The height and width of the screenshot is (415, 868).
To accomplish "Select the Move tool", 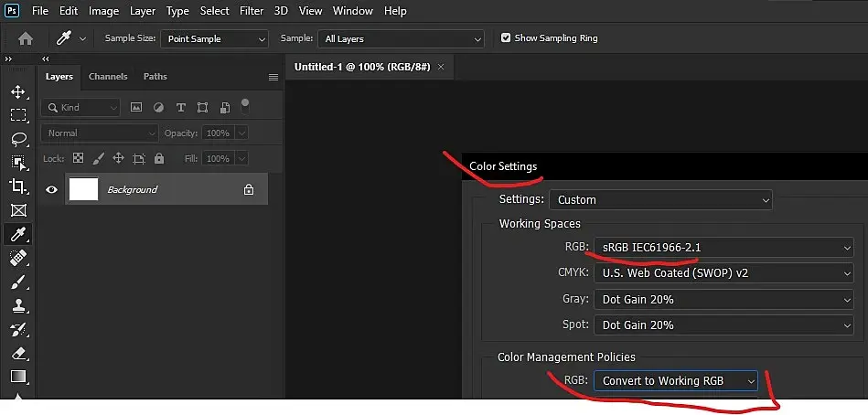I will tap(17, 91).
